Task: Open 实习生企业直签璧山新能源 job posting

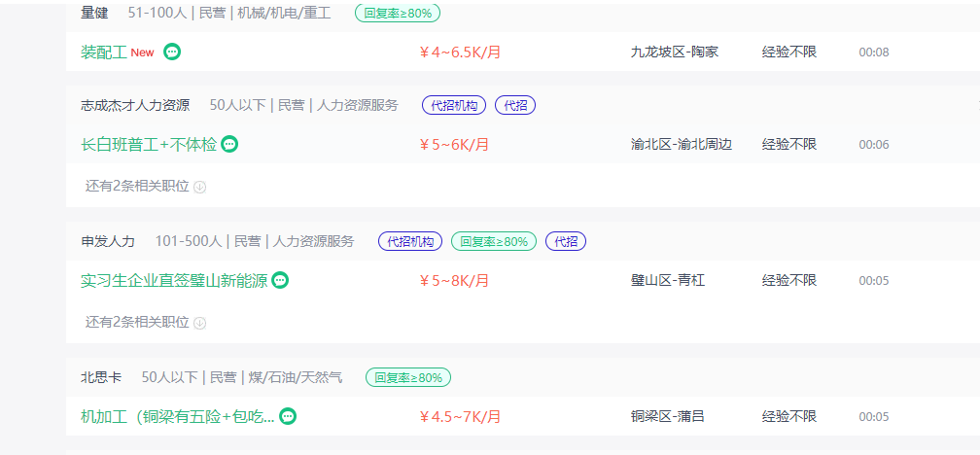Action: point(174,281)
